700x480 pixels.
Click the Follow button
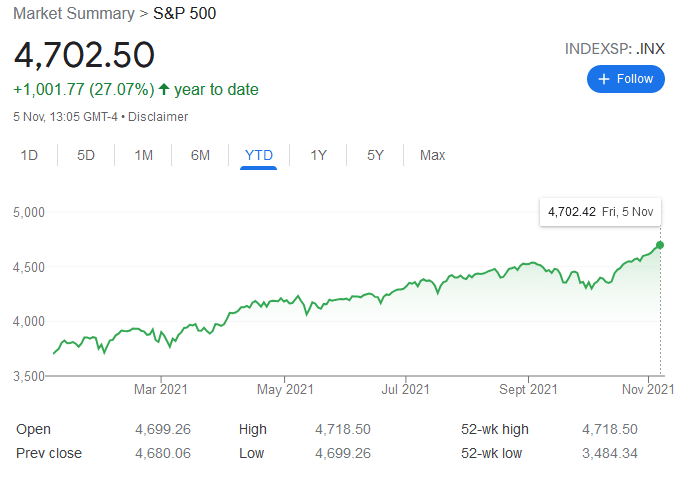pyautogui.click(x=625, y=79)
